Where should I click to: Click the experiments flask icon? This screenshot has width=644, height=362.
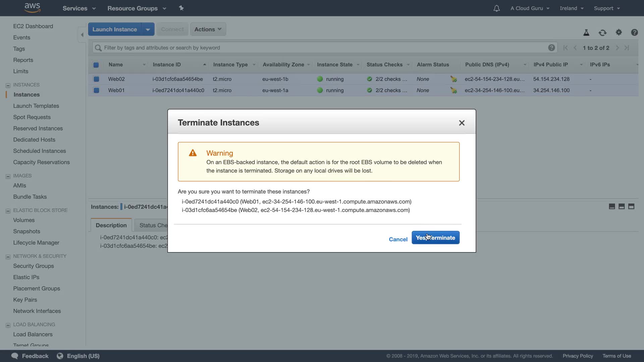586,33
